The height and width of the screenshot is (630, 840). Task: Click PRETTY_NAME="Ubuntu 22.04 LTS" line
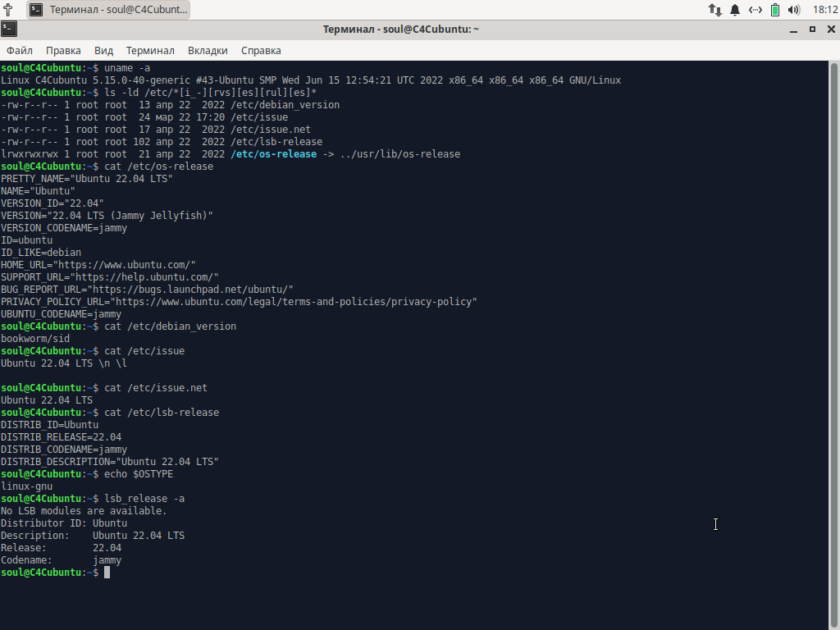tap(87, 179)
